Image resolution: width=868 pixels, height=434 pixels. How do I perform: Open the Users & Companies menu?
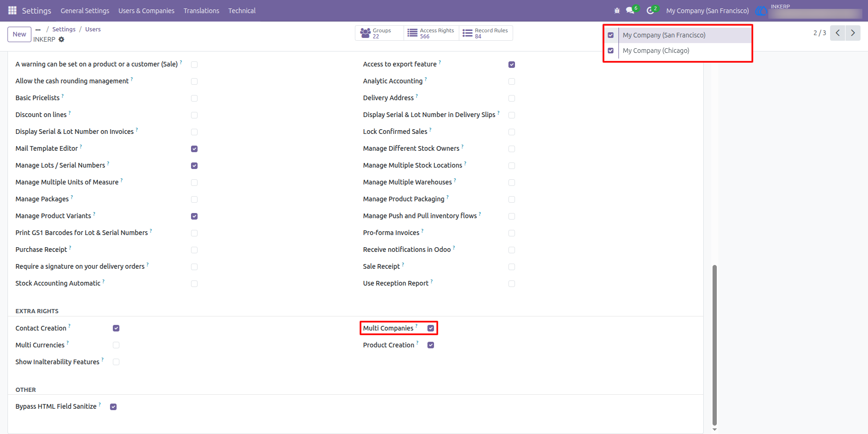pos(146,11)
